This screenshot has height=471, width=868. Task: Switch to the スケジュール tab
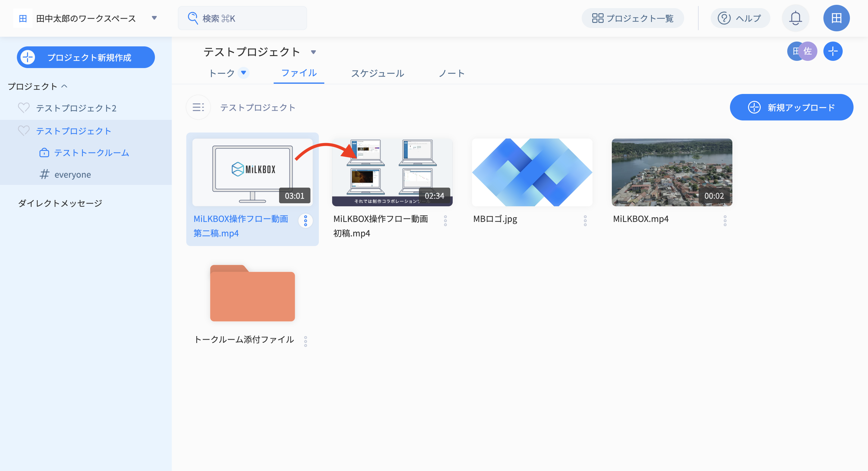(377, 73)
